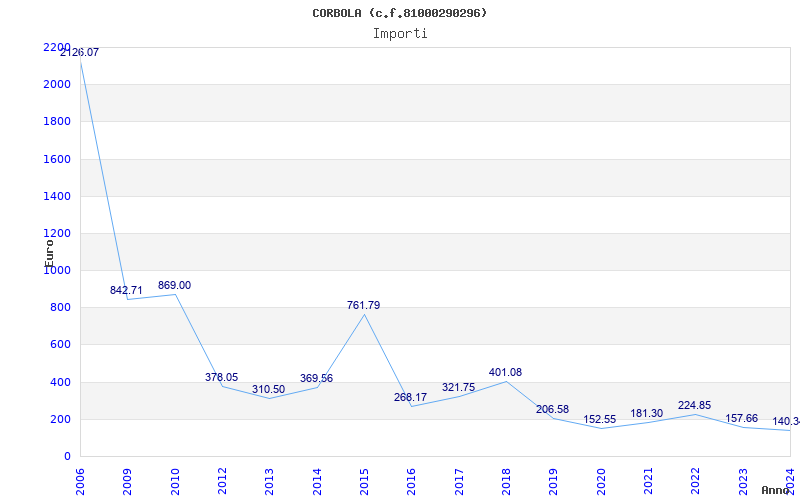Click the 224.85 data label
The height and width of the screenshot is (500, 800).
pyautogui.click(x=694, y=405)
